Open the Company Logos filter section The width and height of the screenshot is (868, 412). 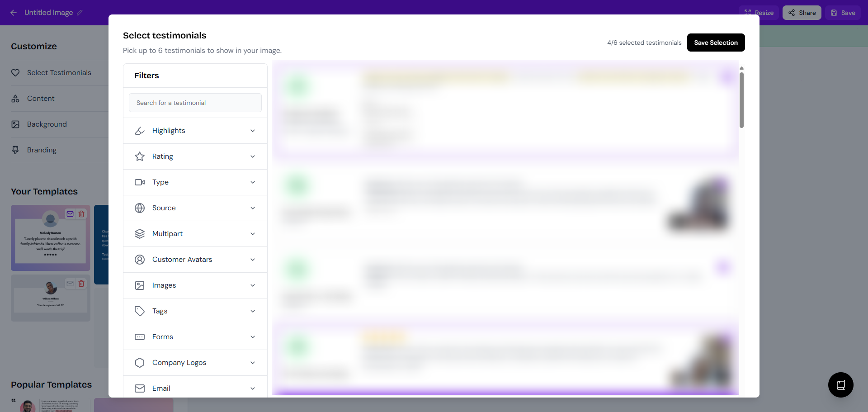point(195,363)
